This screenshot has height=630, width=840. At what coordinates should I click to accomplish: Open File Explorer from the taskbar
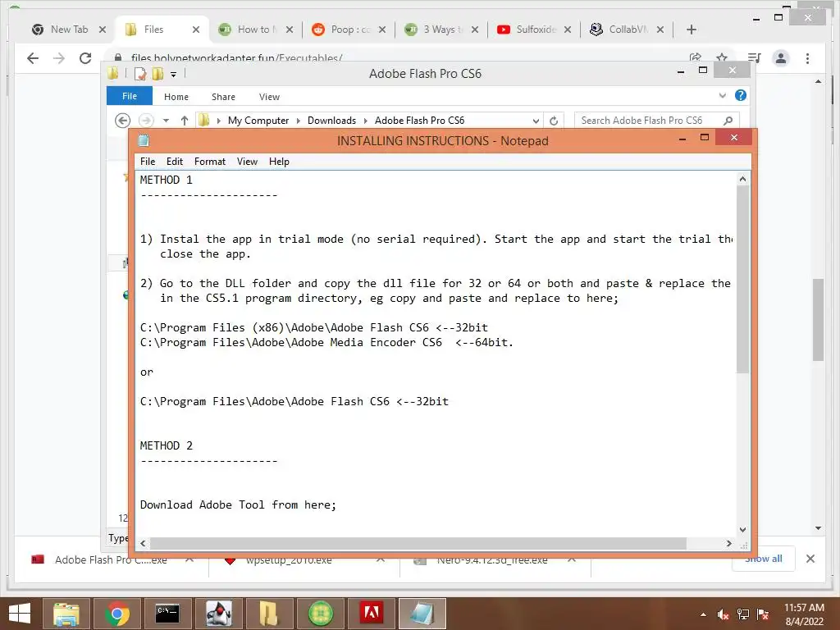[x=66, y=614]
